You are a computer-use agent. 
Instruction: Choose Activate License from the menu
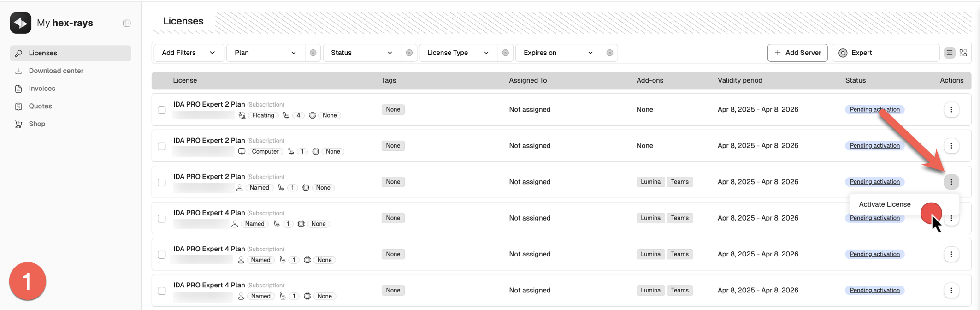pyautogui.click(x=884, y=204)
